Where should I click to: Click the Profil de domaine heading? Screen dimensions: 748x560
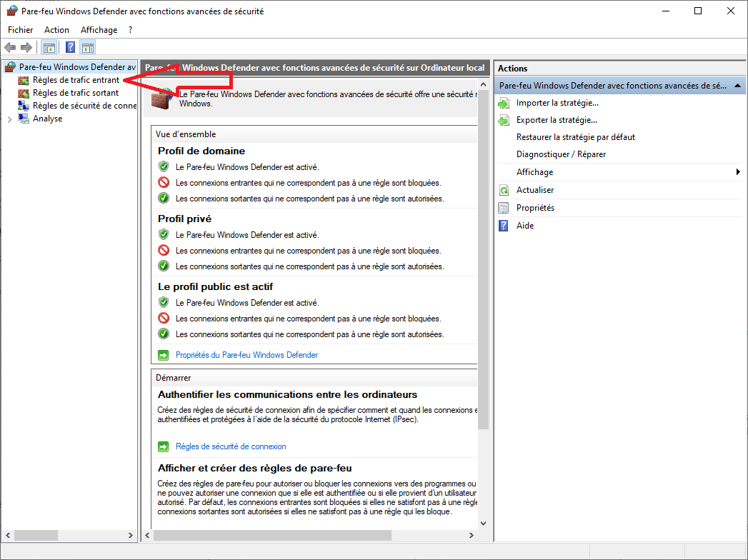(201, 151)
